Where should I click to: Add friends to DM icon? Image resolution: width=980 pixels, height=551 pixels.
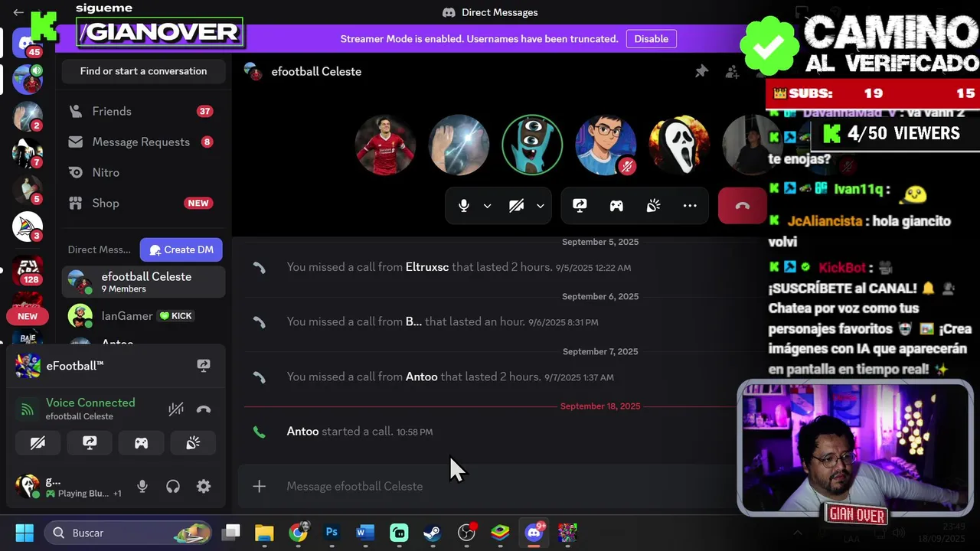pos(732,71)
